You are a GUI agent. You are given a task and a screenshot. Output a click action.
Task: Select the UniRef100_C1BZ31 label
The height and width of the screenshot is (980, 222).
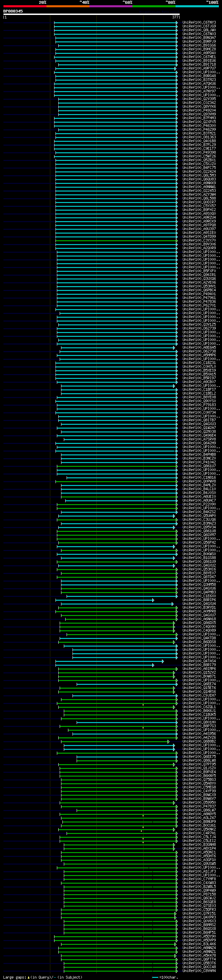199,363
